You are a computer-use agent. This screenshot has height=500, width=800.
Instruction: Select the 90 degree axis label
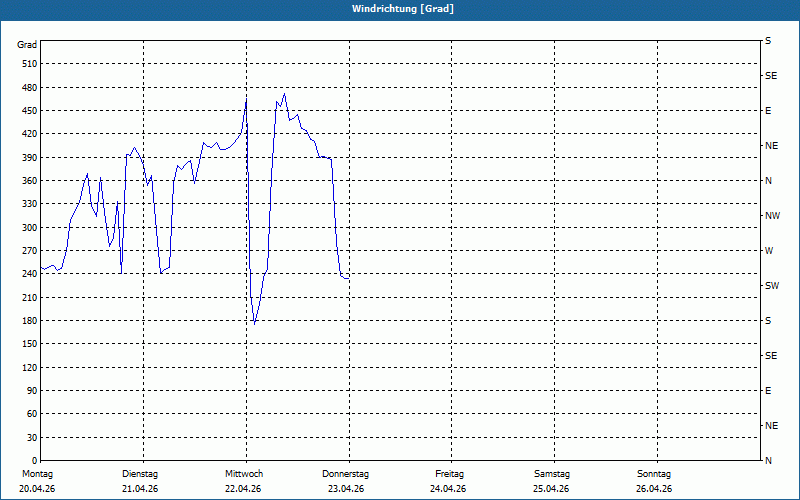[32, 391]
